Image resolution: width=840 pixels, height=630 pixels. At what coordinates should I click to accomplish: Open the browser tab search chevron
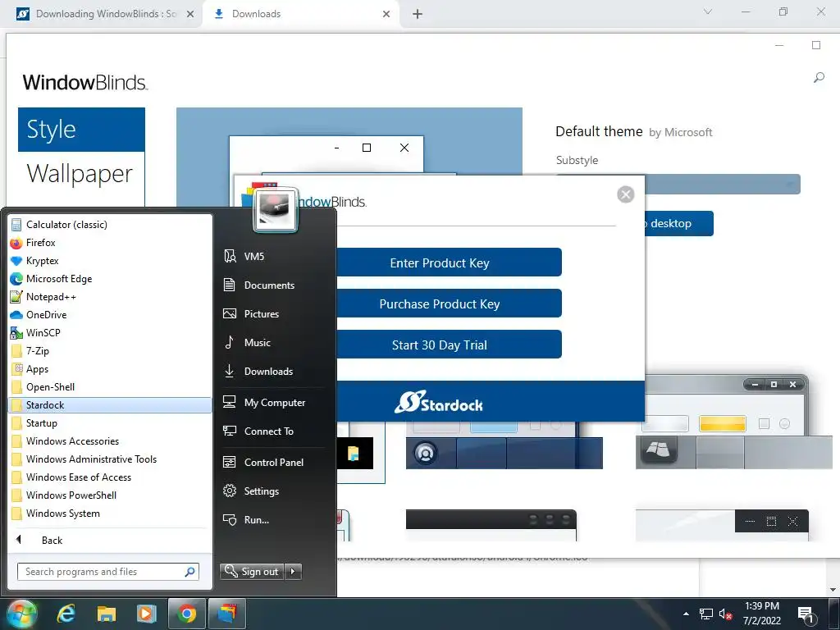point(708,11)
